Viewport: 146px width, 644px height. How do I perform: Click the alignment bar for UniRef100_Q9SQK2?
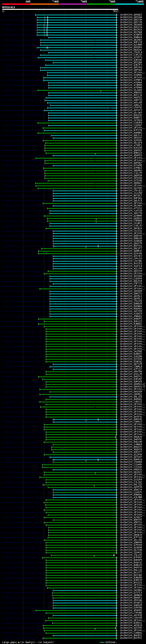click(x=76, y=15)
